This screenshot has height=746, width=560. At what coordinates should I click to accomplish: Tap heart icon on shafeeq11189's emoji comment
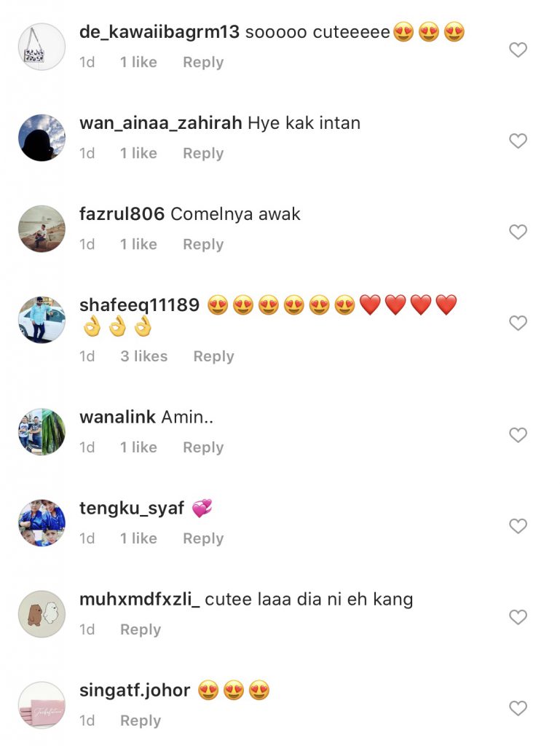point(518,323)
